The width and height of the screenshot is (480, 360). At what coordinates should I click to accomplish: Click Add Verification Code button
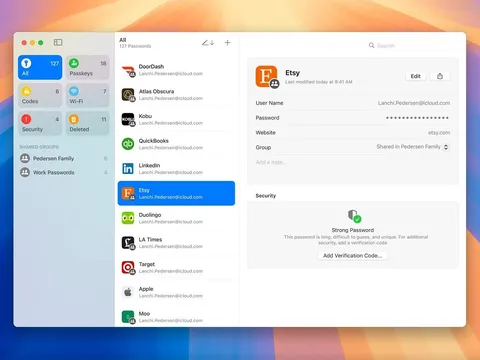tap(352, 256)
